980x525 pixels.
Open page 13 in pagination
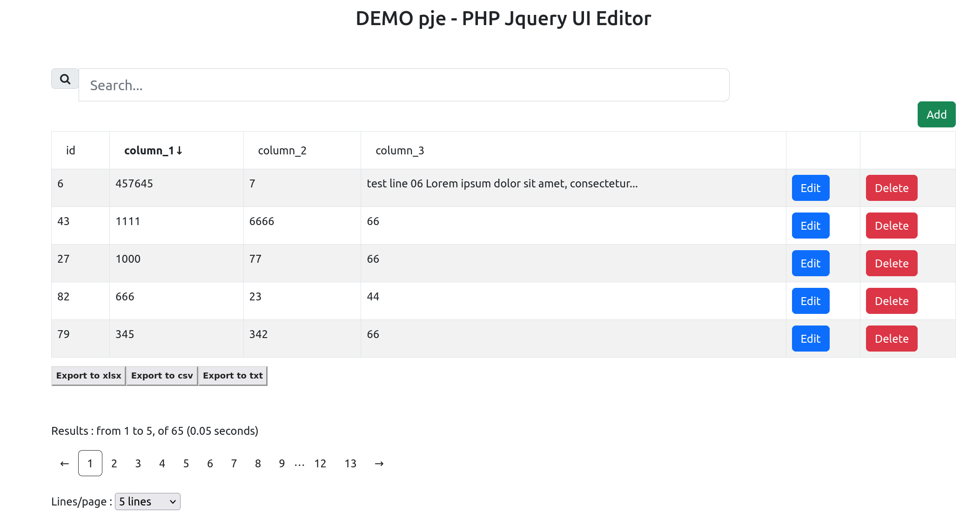pos(350,463)
